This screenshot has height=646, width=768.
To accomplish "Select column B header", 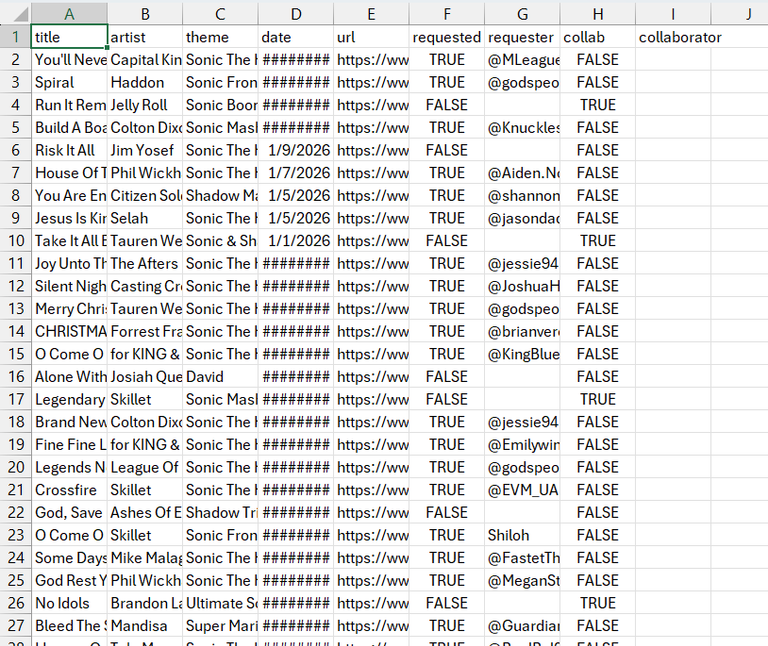I will pos(145,14).
